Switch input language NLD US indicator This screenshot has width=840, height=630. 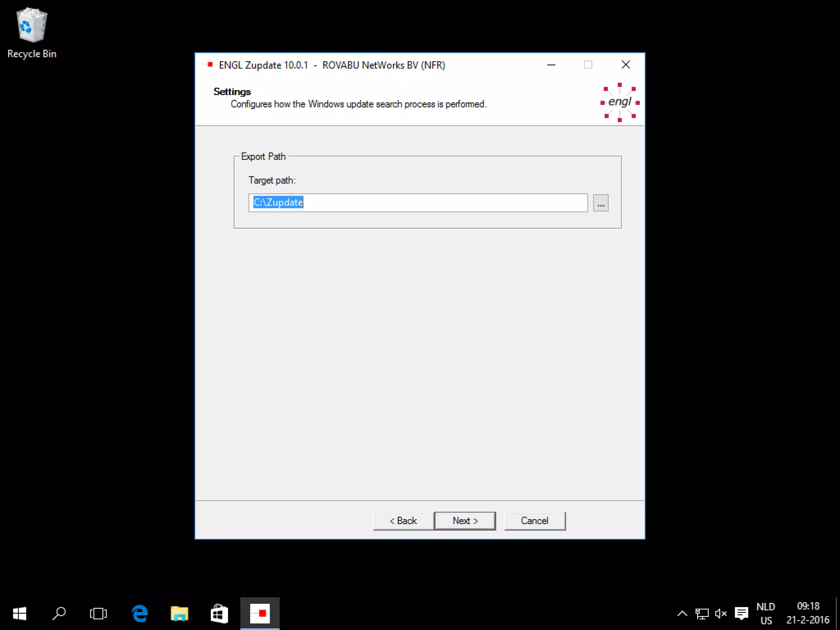tap(766, 614)
